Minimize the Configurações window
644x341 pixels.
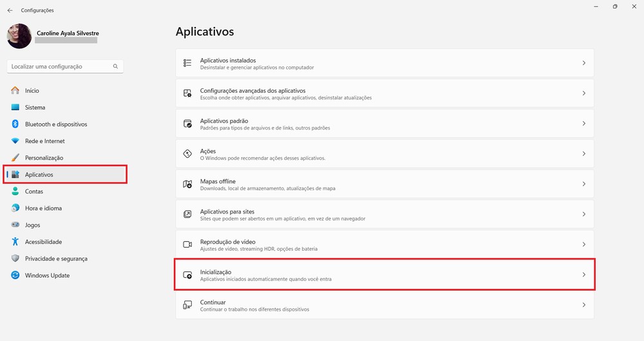[596, 6]
